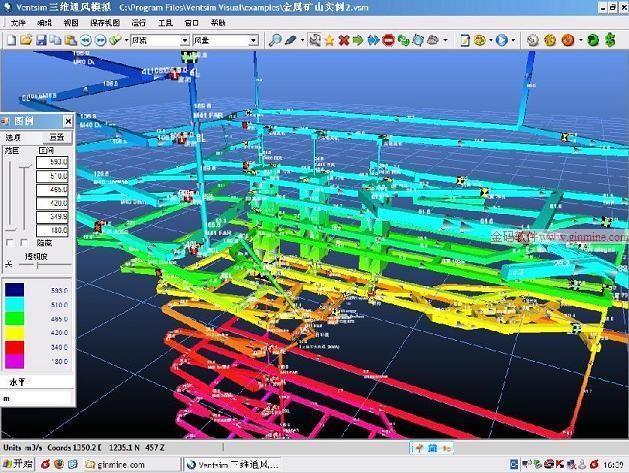
Task: Click the Save disk icon
Action: tap(41, 40)
